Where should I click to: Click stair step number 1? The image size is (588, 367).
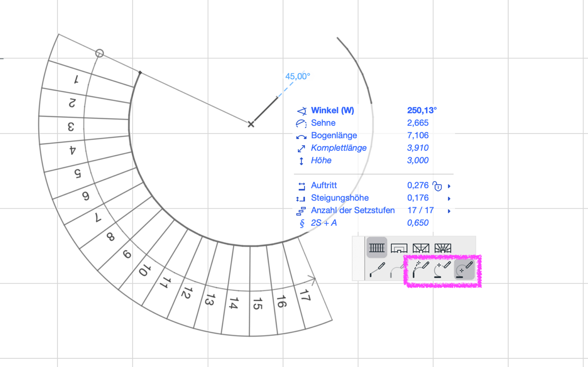coord(77,79)
